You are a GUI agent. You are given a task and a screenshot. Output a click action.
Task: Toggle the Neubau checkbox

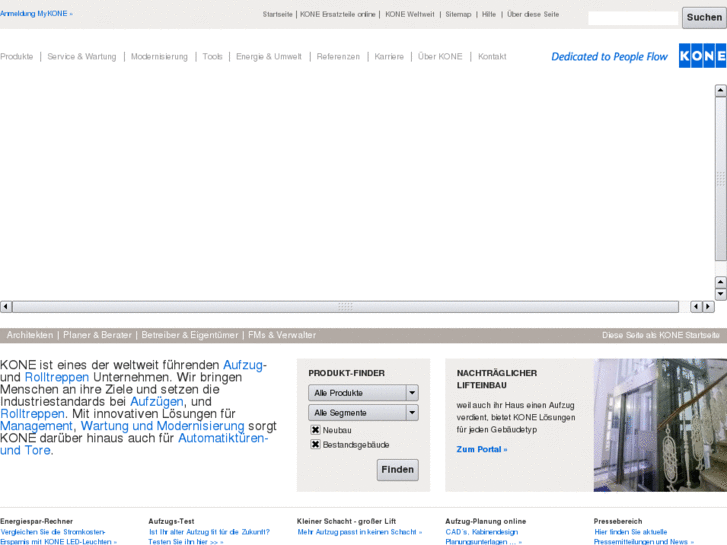pos(315,430)
